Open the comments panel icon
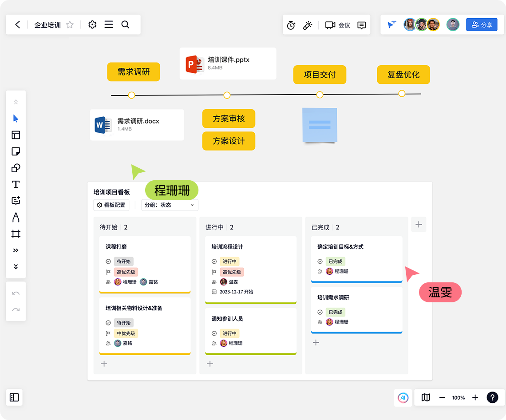Screen dimensions: 506x420 click(361, 25)
